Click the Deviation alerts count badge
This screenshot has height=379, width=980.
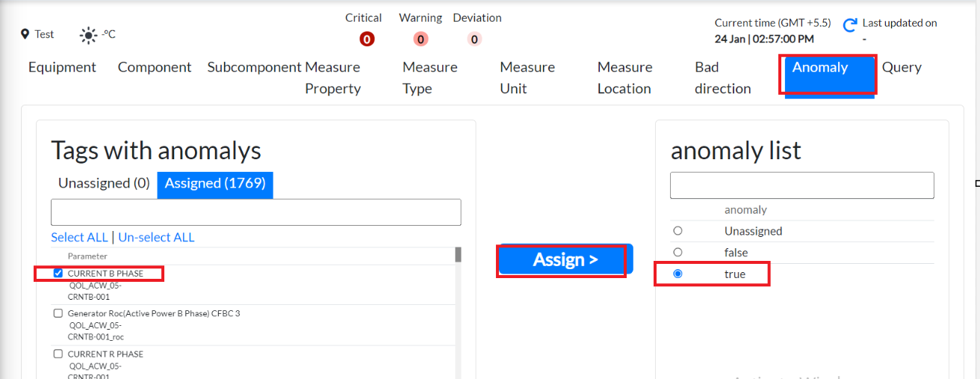(475, 39)
